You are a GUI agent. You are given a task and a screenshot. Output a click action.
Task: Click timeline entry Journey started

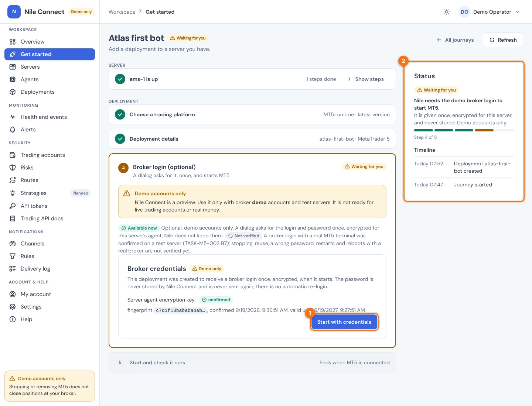click(x=464, y=185)
